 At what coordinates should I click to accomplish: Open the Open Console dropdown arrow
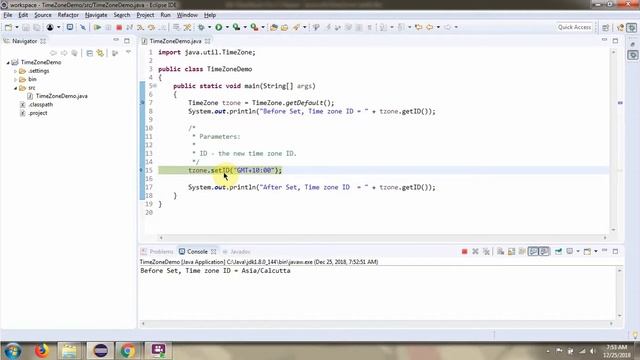coord(596,251)
